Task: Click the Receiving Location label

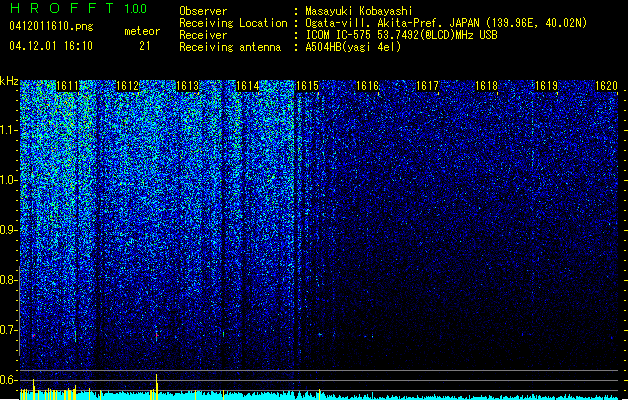Action: (x=233, y=23)
